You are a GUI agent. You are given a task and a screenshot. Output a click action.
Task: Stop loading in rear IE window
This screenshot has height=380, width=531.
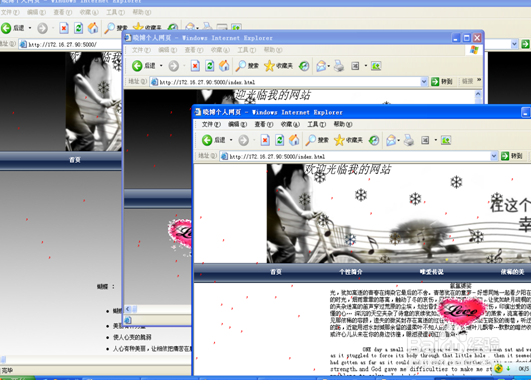coord(64,28)
